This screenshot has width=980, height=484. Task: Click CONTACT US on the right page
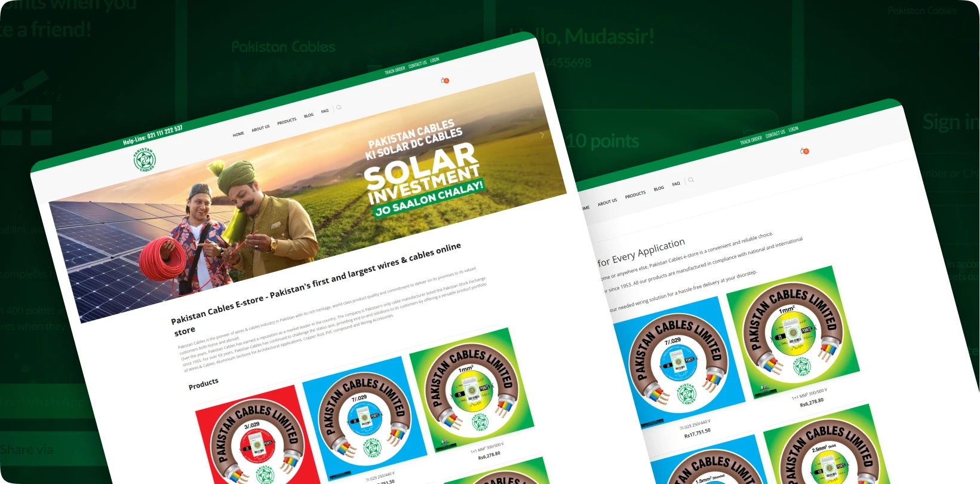(775, 134)
